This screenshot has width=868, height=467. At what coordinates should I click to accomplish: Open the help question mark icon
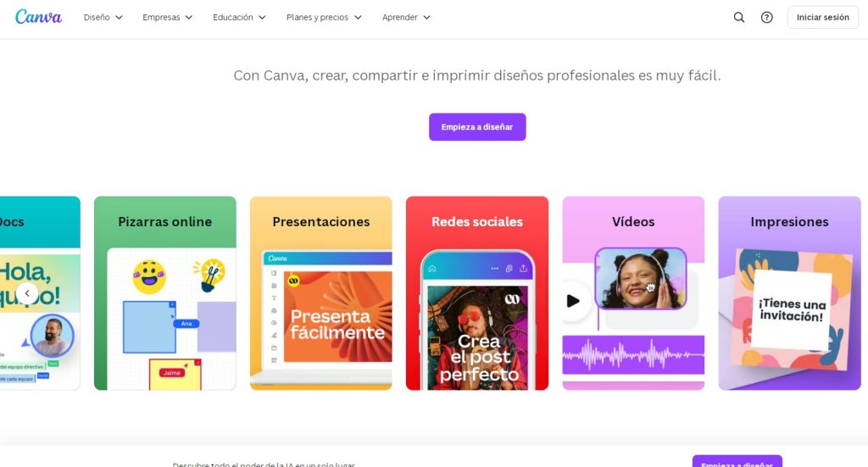pyautogui.click(x=766, y=17)
